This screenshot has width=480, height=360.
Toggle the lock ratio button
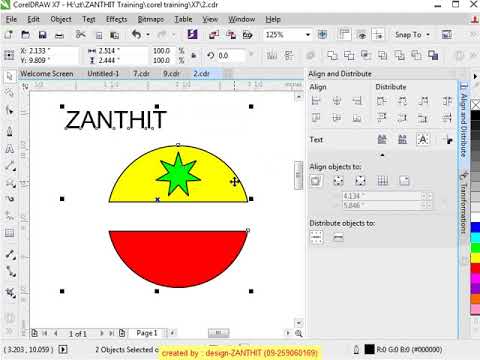coord(194,56)
